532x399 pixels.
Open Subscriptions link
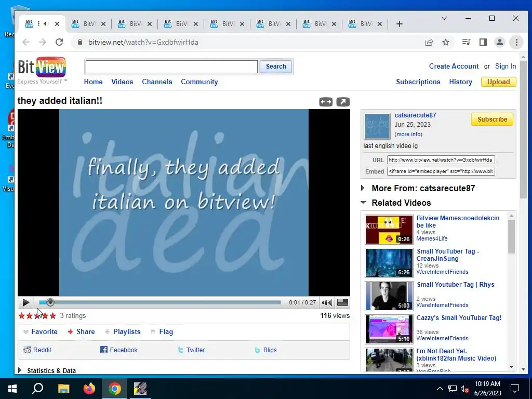(x=418, y=82)
